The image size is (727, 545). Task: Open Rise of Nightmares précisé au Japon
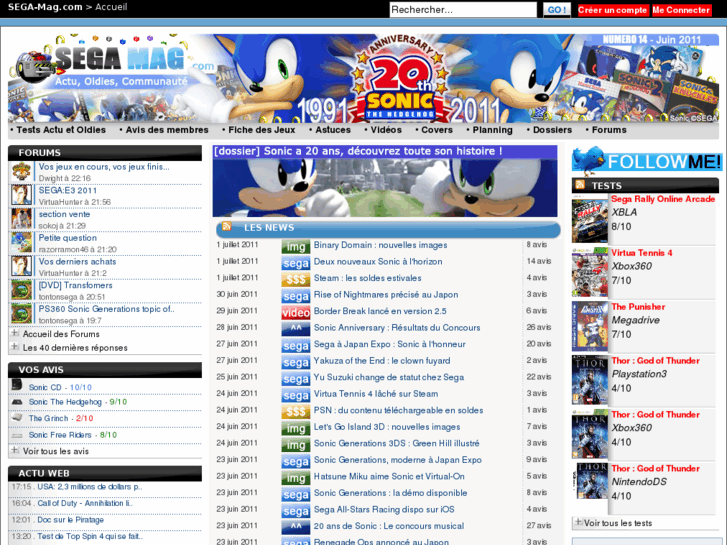click(x=386, y=295)
